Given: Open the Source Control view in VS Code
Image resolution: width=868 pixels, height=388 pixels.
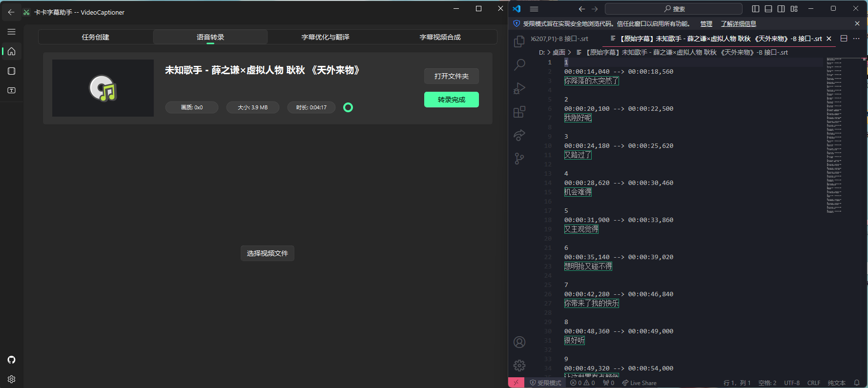Looking at the screenshot, I should [519, 159].
